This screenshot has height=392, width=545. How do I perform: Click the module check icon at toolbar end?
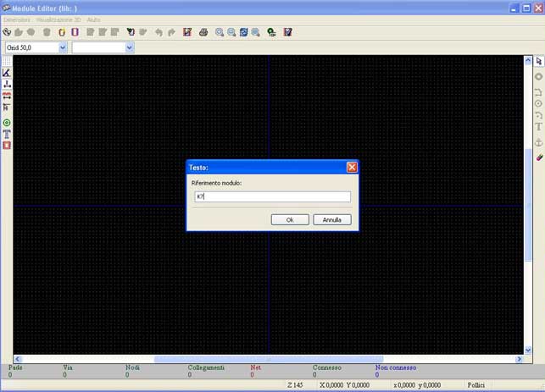click(288, 32)
